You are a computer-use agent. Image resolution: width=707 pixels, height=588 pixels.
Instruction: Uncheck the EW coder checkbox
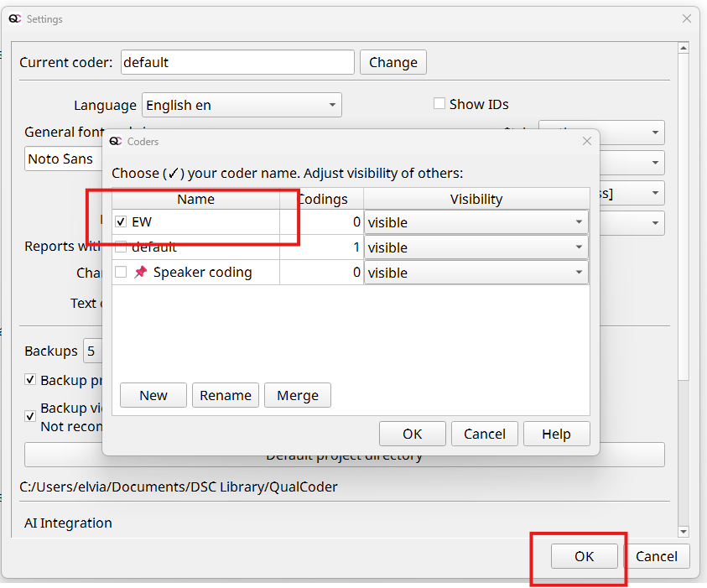tap(121, 222)
